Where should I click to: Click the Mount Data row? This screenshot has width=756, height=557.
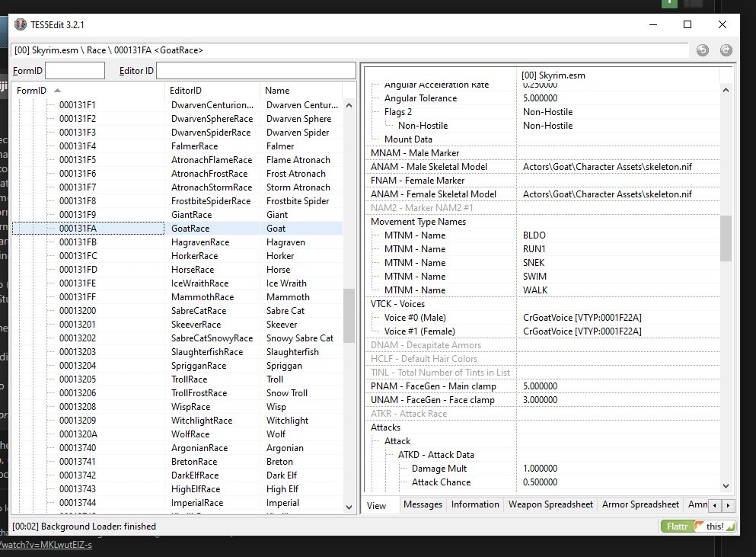[542, 139]
